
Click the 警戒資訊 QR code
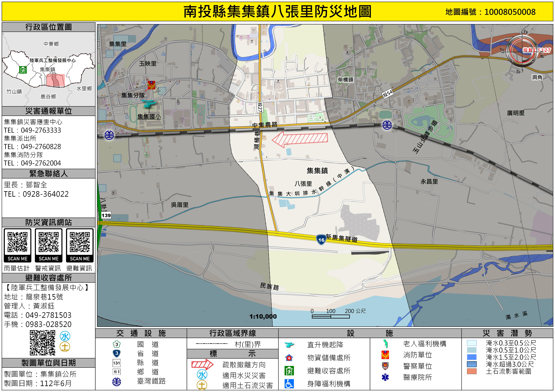[49, 242]
